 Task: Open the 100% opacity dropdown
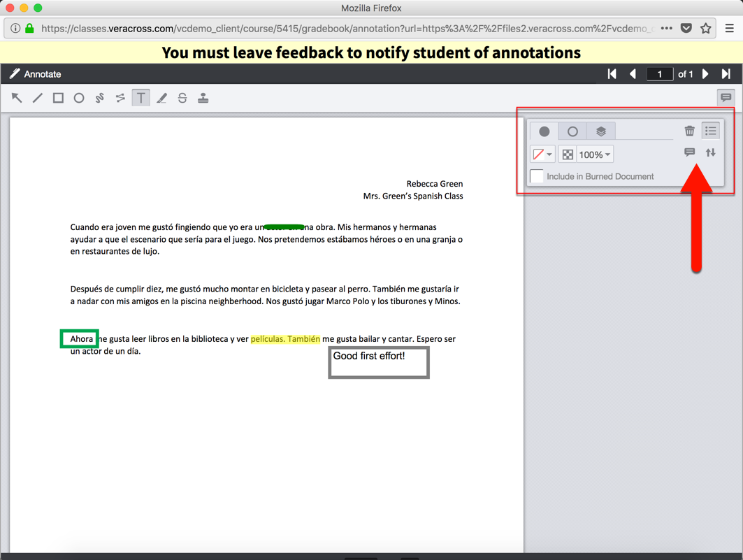[593, 154]
